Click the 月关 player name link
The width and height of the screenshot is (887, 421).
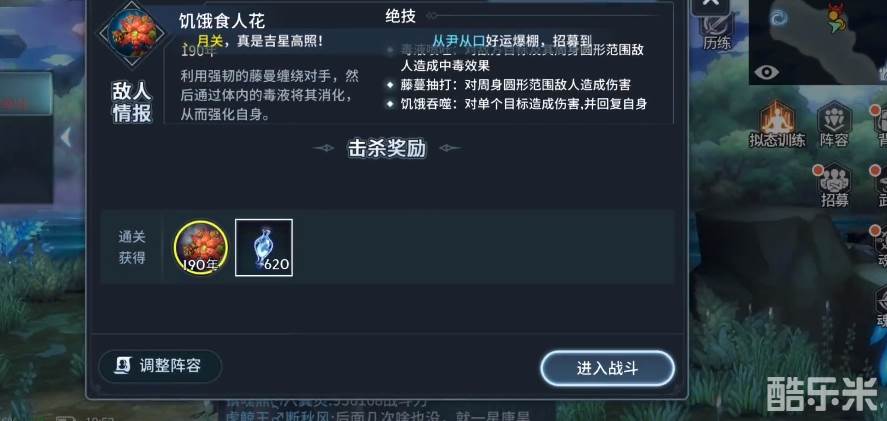click(210, 41)
